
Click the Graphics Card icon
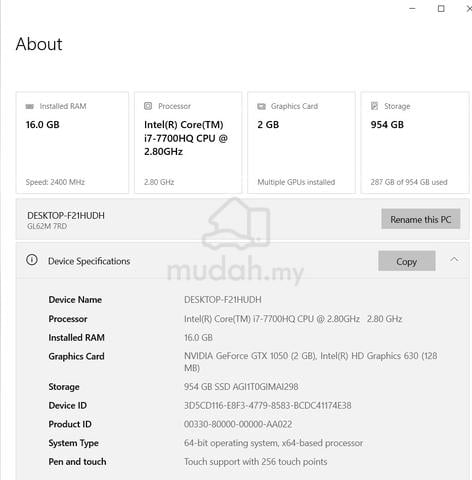click(261, 106)
